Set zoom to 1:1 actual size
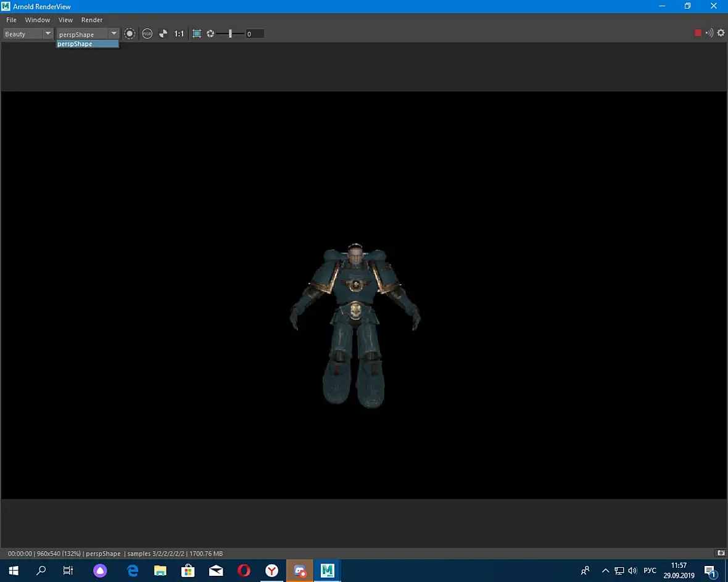This screenshot has height=582, width=728. pyautogui.click(x=179, y=34)
